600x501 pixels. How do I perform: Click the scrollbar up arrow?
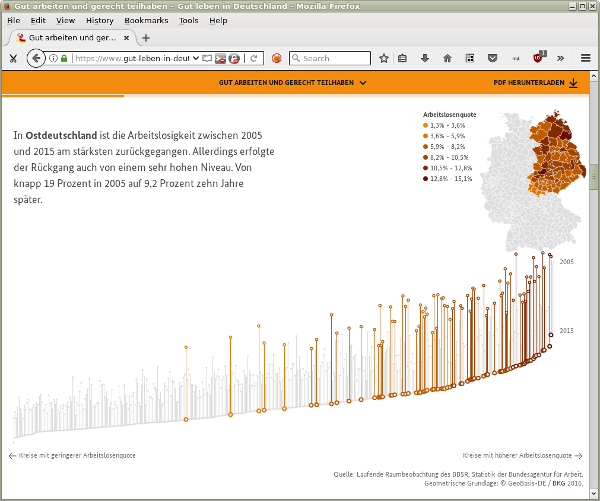click(593, 76)
